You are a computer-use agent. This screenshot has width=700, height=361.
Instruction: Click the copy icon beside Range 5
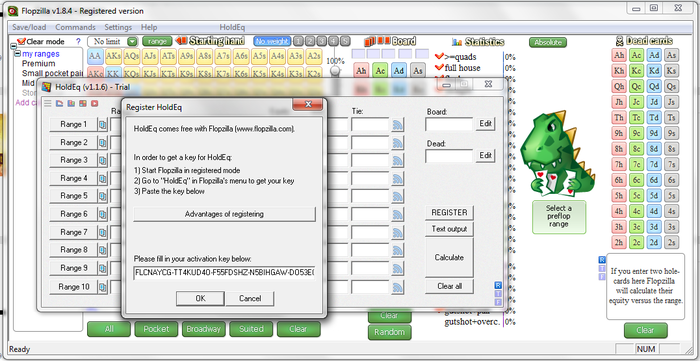tap(103, 196)
